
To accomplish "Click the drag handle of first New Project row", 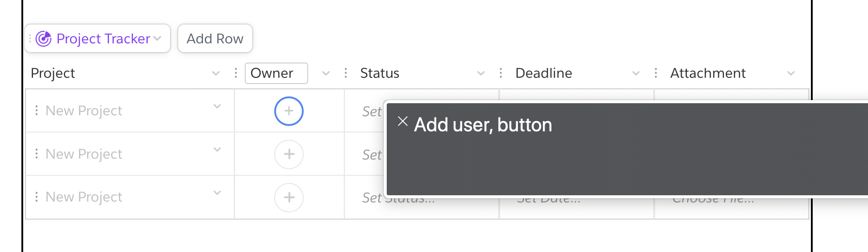I will (x=37, y=110).
